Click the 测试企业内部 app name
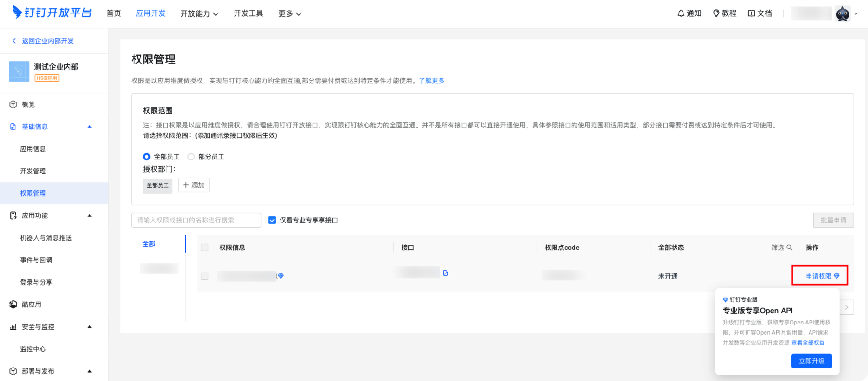Screen dimensions: 868x381 (56, 67)
